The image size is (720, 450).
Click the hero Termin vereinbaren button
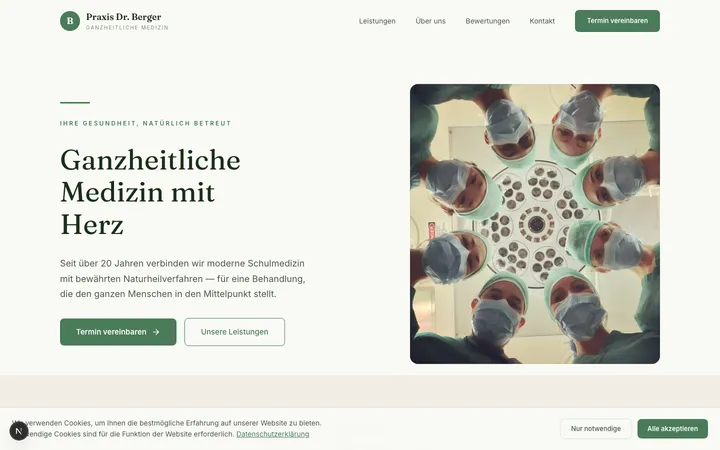click(x=118, y=332)
